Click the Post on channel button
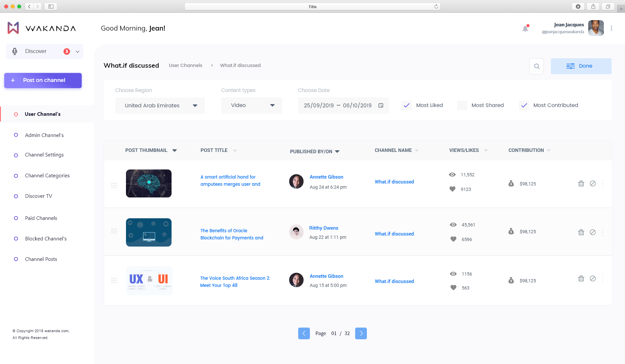The height and width of the screenshot is (364, 625). [43, 80]
